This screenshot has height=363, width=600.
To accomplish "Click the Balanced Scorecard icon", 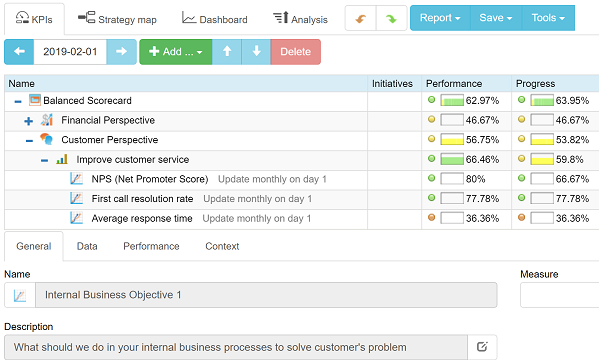I will tap(35, 101).
